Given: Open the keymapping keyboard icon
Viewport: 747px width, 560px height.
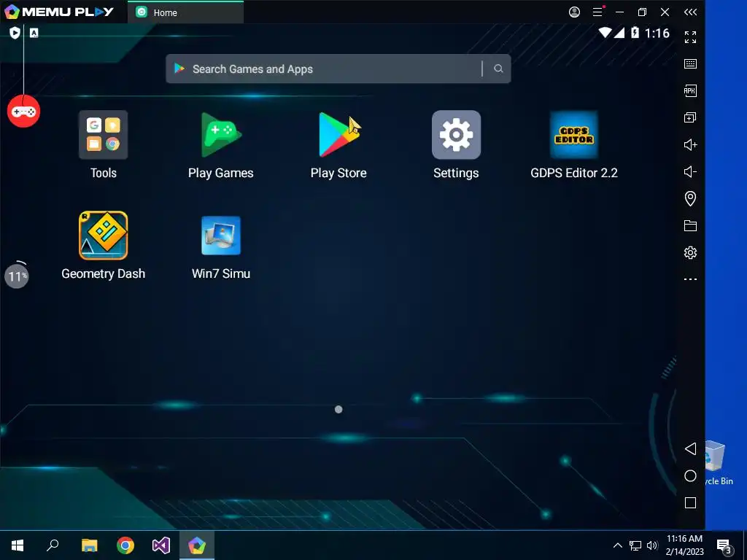Looking at the screenshot, I should click(x=690, y=64).
